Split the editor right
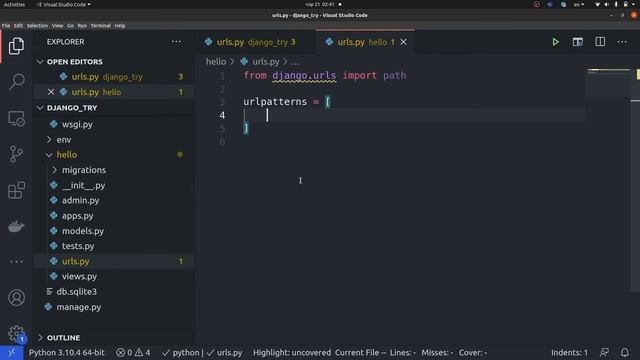The width and height of the screenshot is (640, 360). (600, 42)
